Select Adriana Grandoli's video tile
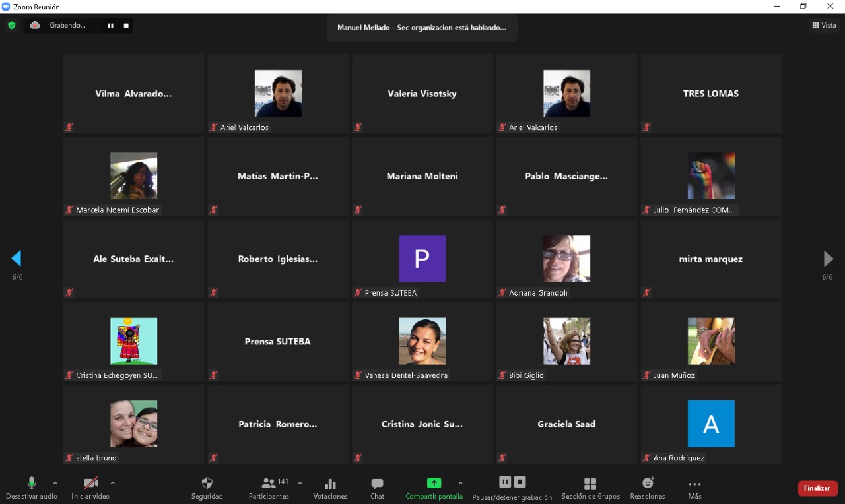This screenshot has height=504, width=845. (x=566, y=259)
